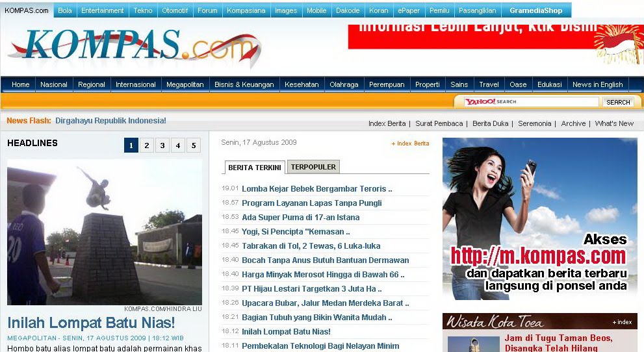This screenshot has height=352, width=644.
Task: Open Dakode in top bar
Action: (348, 10)
